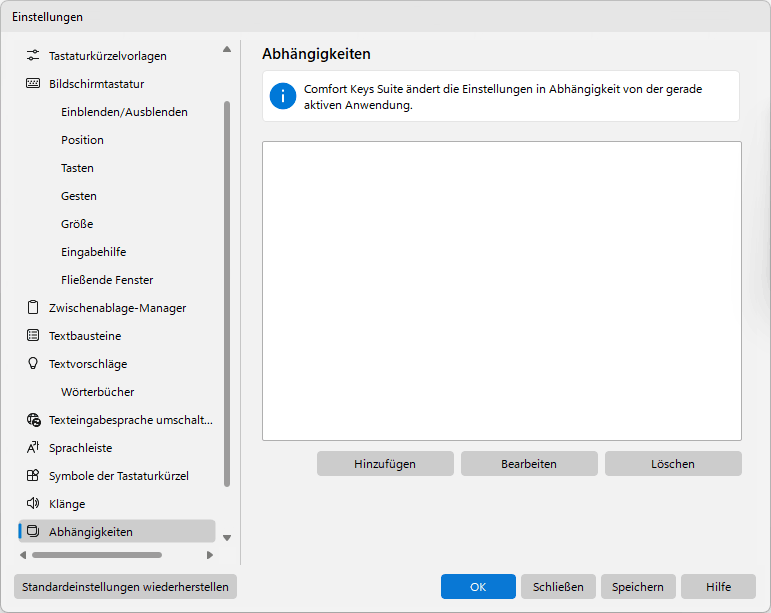The height and width of the screenshot is (613, 771).
Task: Click the Speichern button
Action: [638, 586]
